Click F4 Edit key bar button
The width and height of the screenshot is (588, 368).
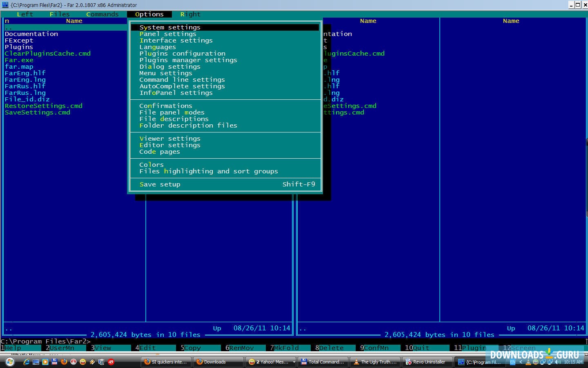point(156,348)
